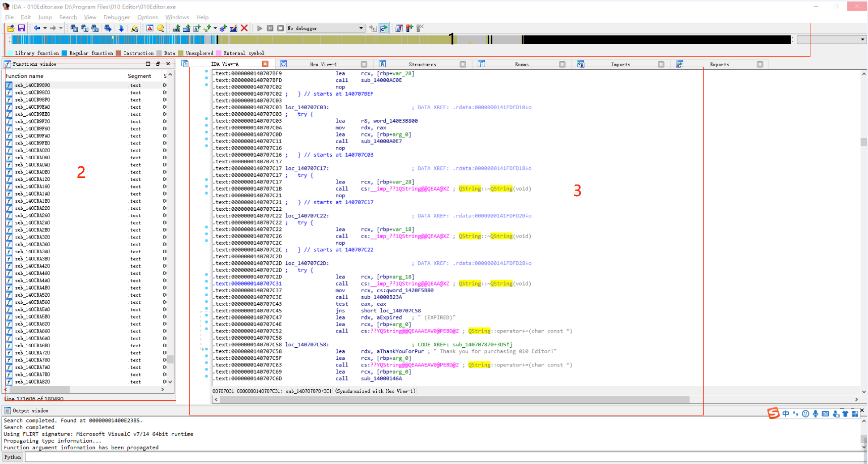Click the red breakpoint add icon
Screen dimensions: 868x464
pos(410,28)
